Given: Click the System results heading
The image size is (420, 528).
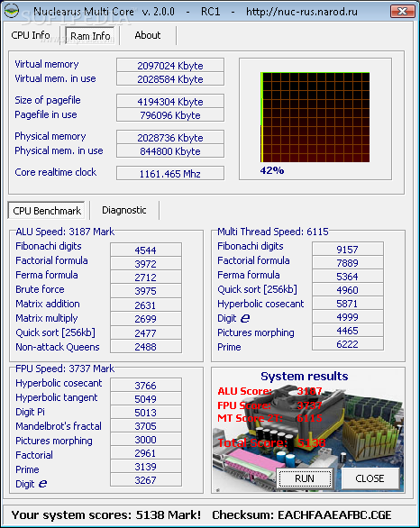Looking at the screenshot, I should pos(304,376).
